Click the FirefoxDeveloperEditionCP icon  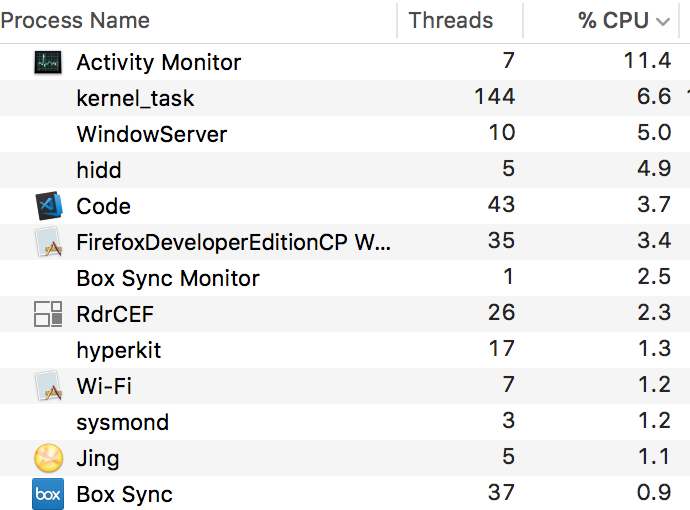(x=48, y=242)
